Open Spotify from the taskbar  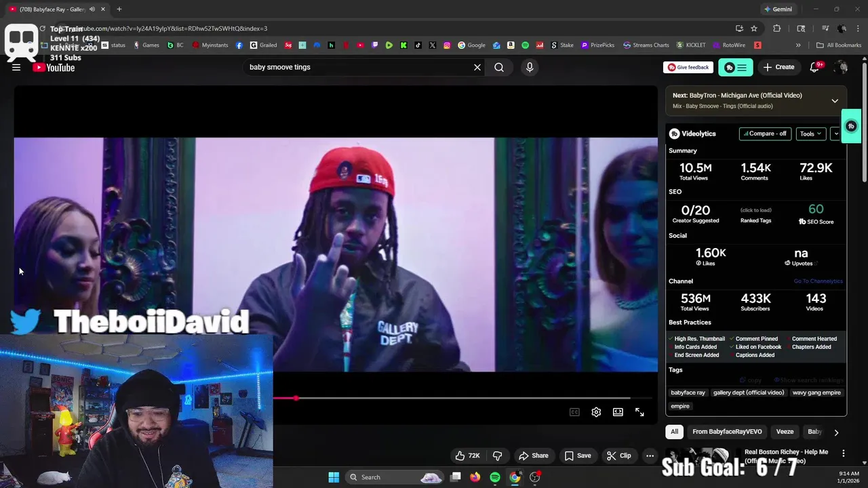[495, 477]
